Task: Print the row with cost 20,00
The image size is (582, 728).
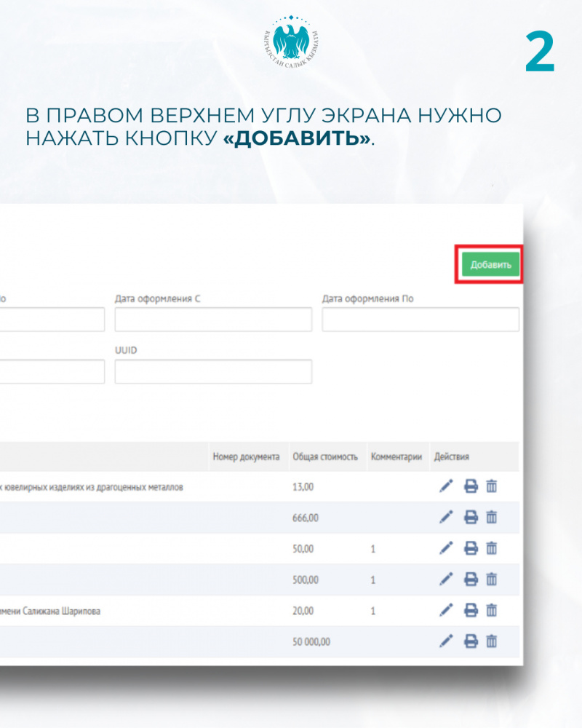Action: click(x=471, y=611)
